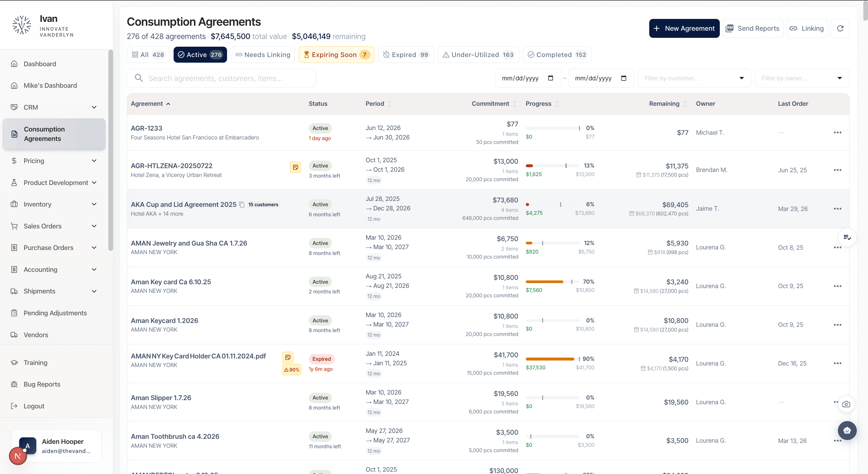The height and width of the screenshot is (474, 868).
Task: Open the Vendors truck icon
Action: click(x=14, y=335)
